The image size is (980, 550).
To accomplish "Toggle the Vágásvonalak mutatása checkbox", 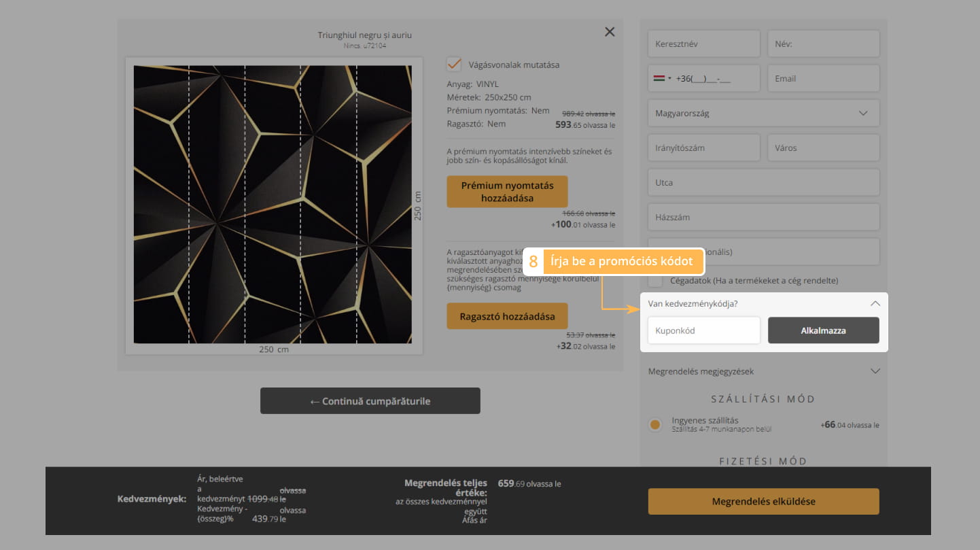I will point(454,65).
